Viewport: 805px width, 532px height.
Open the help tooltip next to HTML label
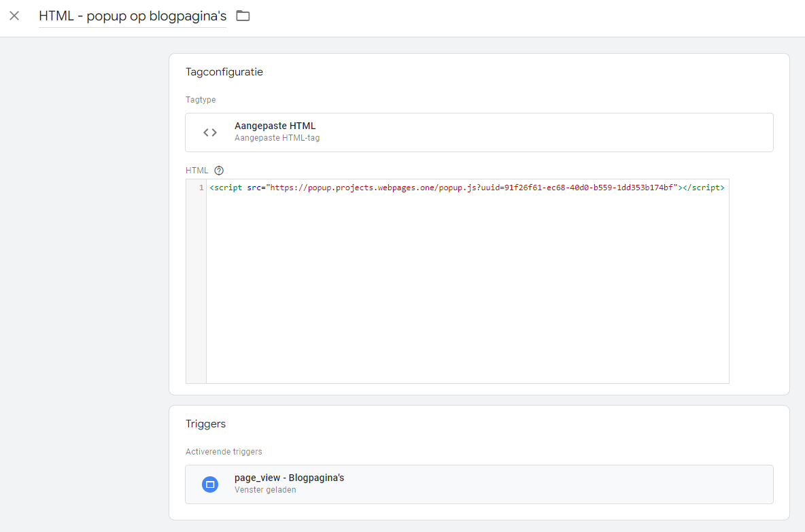coord(219,171)
